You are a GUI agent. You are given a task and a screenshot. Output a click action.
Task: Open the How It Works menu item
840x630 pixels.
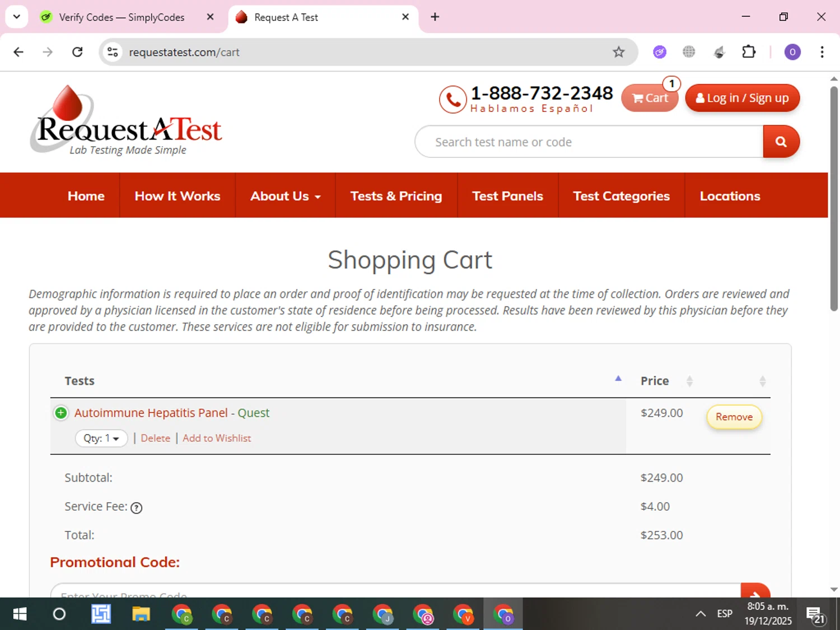tap(178, 196)
